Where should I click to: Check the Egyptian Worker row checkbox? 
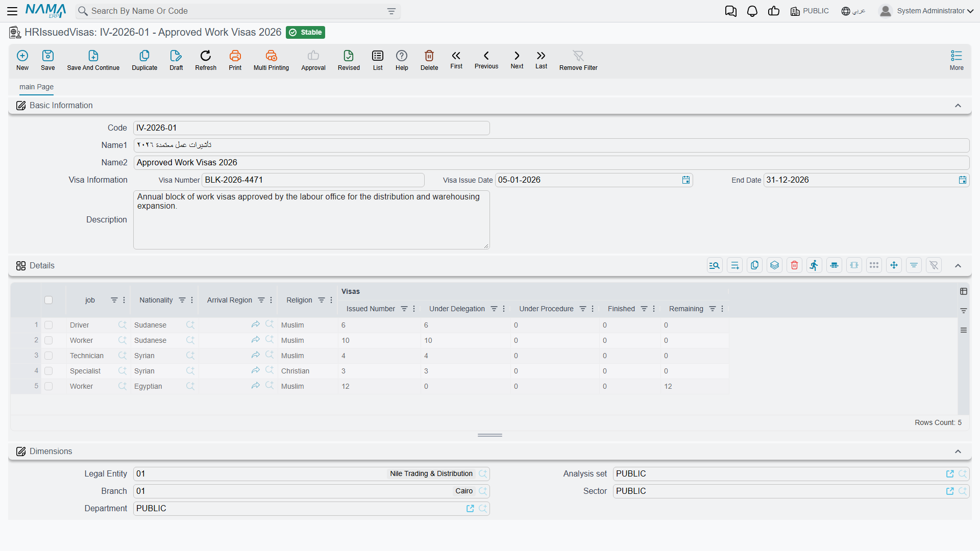(x=48, y=386)
